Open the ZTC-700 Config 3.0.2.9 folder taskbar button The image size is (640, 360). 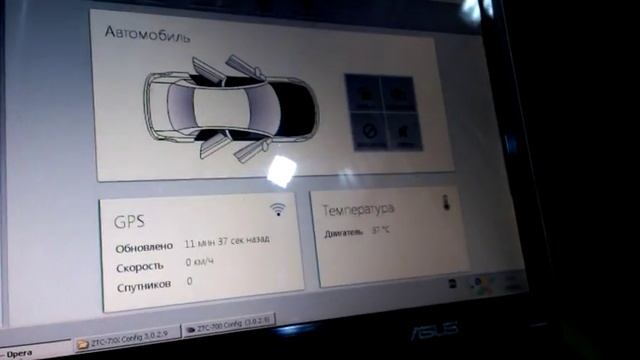point(127,338)
